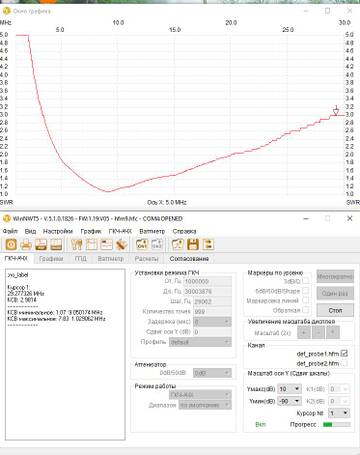Viewport: 360px width, 455px height.
Task: Click the Стоп button
Action: 335,310
